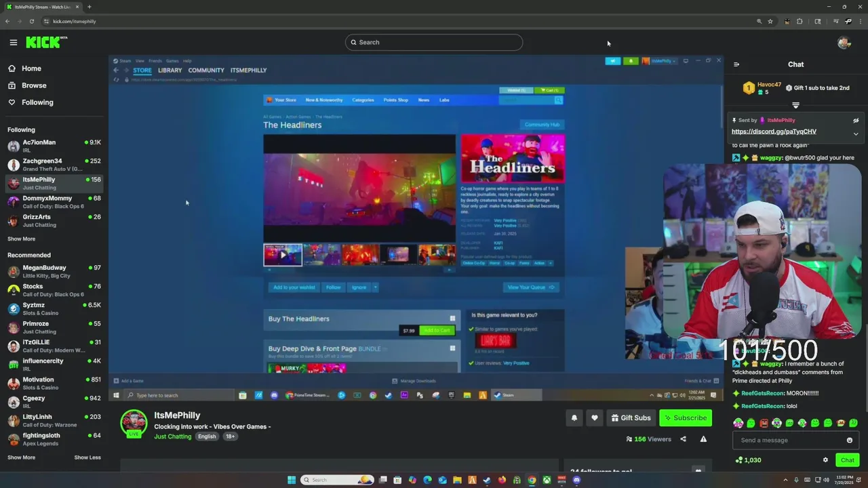Click the English language tag

pos(207,436)
